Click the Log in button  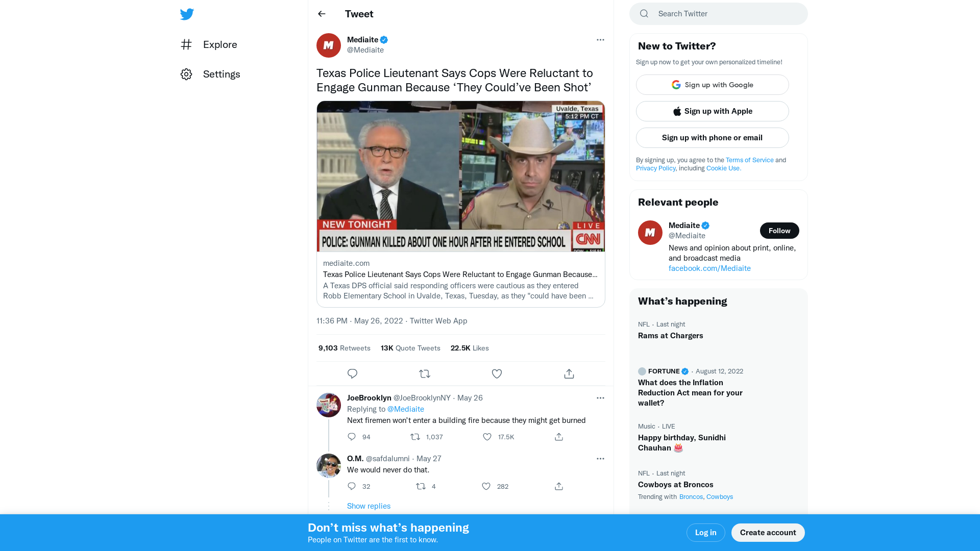(x=706, y=533)
